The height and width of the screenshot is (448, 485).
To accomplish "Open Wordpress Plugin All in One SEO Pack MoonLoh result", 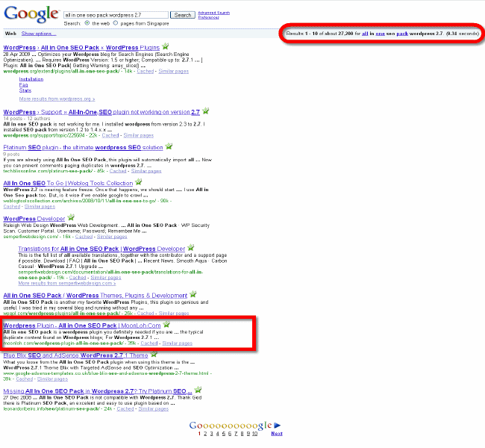I will pyautogui.click(x=82, y=326).
